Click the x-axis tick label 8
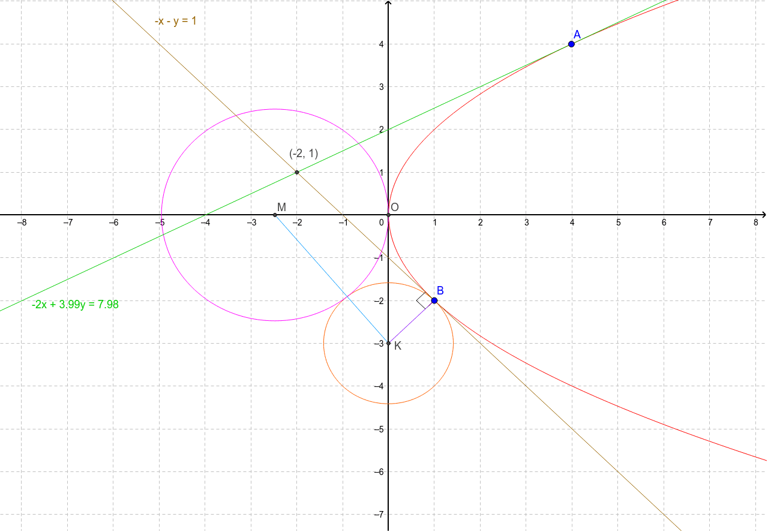Image resolution: width=768 pixels, height=532 pixels. (756, 223)
